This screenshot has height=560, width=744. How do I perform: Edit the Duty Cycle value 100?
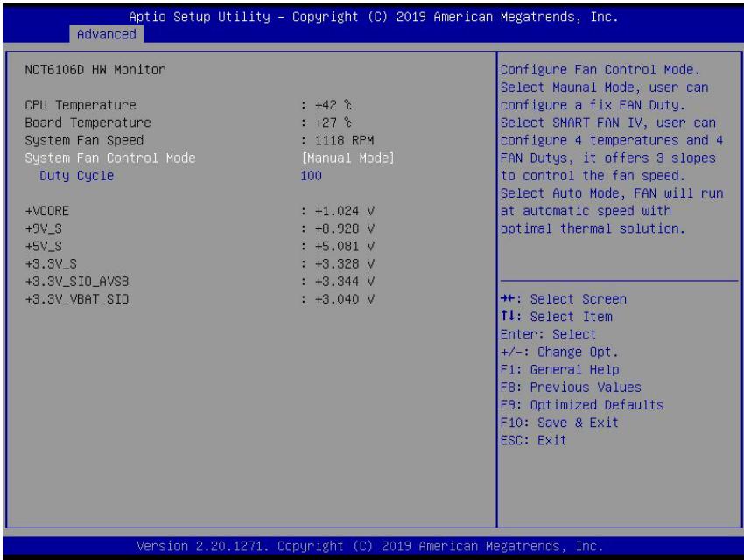312,176
